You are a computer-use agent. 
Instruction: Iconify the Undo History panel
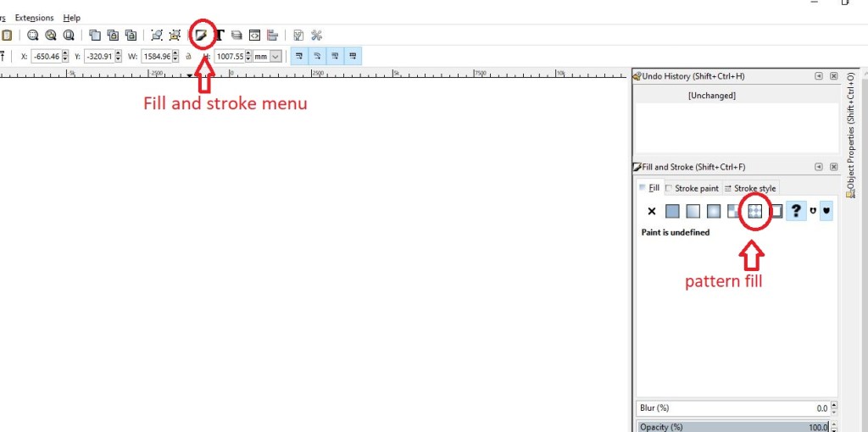pyautogui.click(x=819, y=76)
